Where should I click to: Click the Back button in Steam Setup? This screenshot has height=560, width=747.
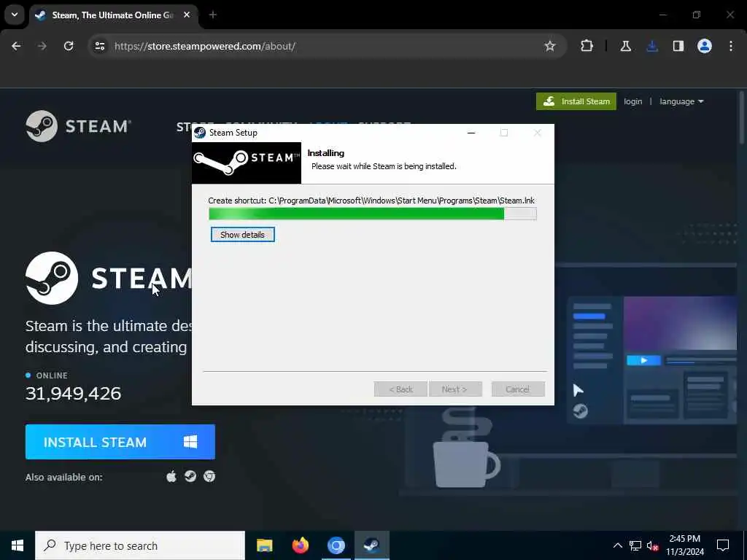[400, 389]
